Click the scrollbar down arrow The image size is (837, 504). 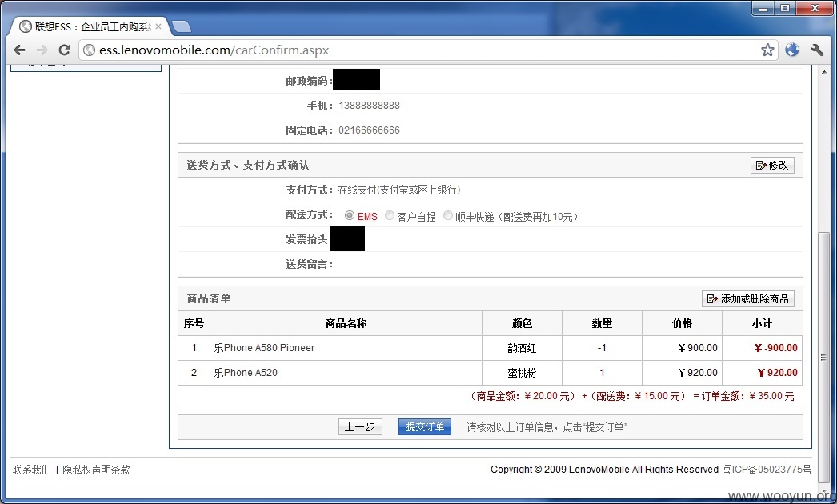pos(824,490)
